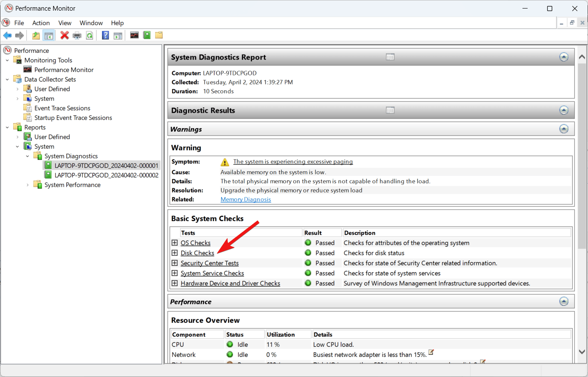The image size is (588, 377).
Task: Click the report scrollbar down arrow
Action: (x=582, y=352)
